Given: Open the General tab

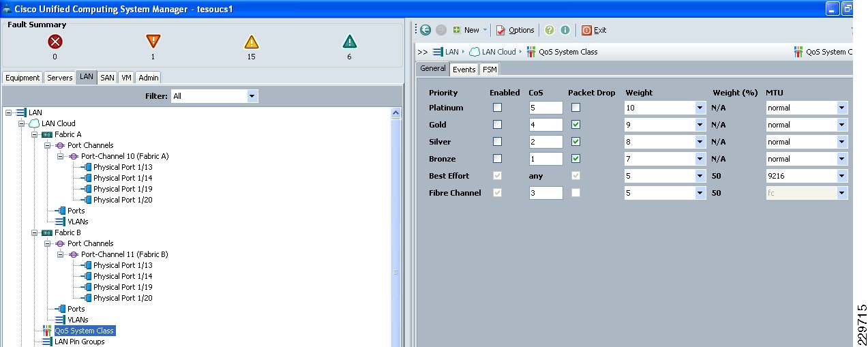Looking at the screenshot, I should (433, 69).
